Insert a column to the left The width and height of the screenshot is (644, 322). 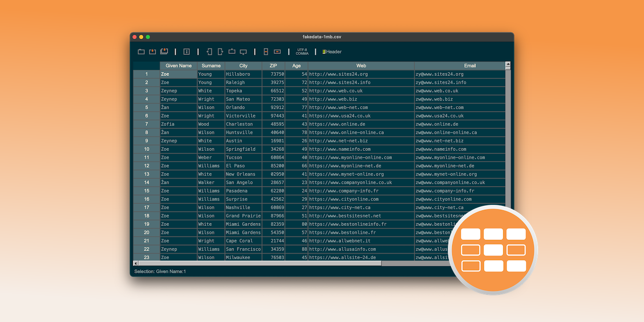coord(209,52)
